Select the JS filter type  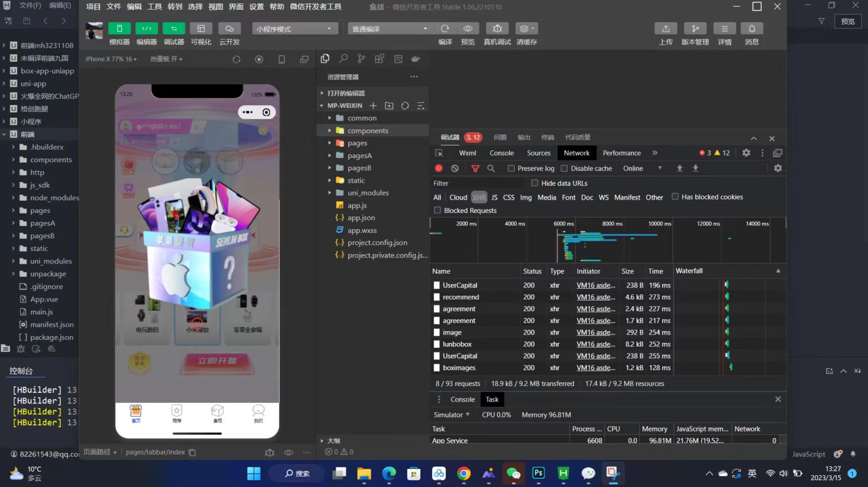(494, 198)
